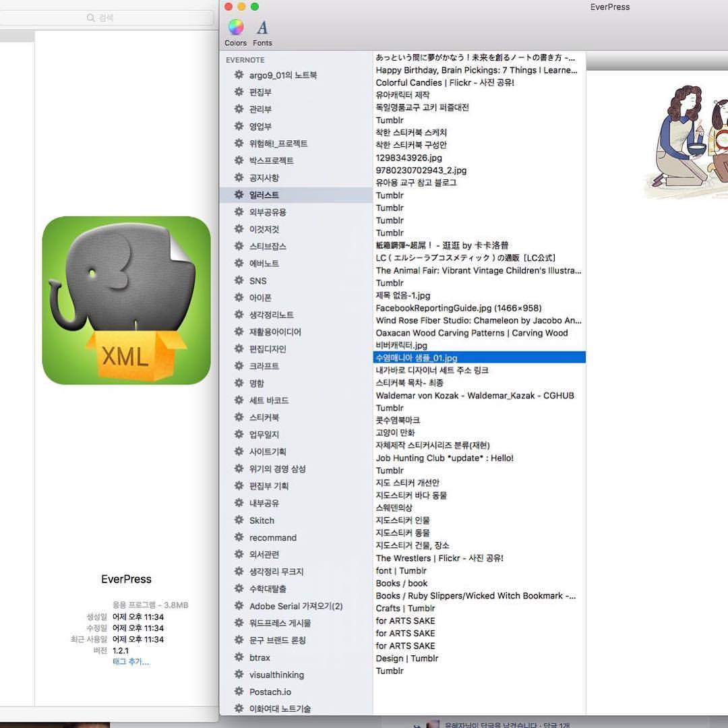Open the Fonts panel in EverPress toolbar
Screen dimensions: 728x728
click(262, 32)
